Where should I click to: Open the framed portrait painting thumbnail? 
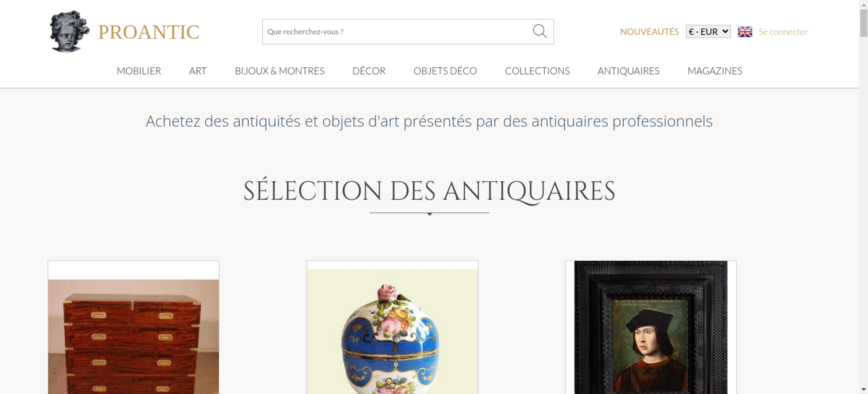(x=651, y=327)
